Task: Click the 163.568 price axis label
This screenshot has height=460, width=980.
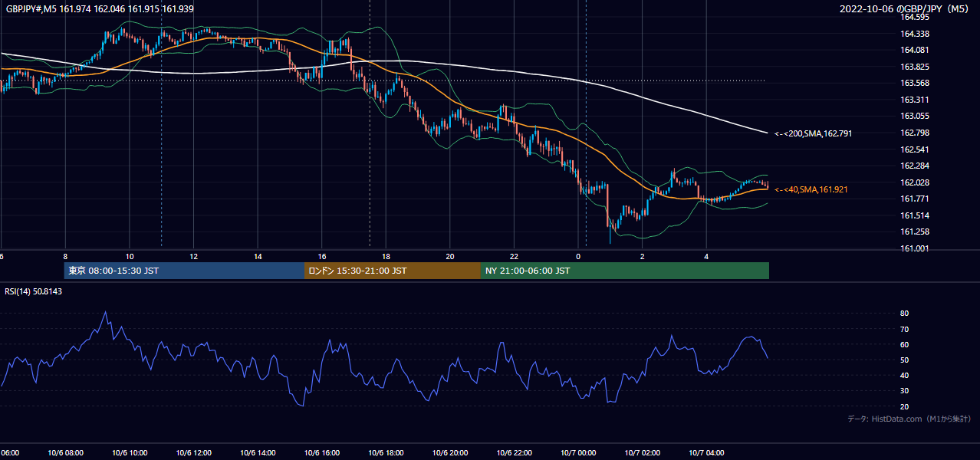Action: pyautogui.click(x=914, y=84)
